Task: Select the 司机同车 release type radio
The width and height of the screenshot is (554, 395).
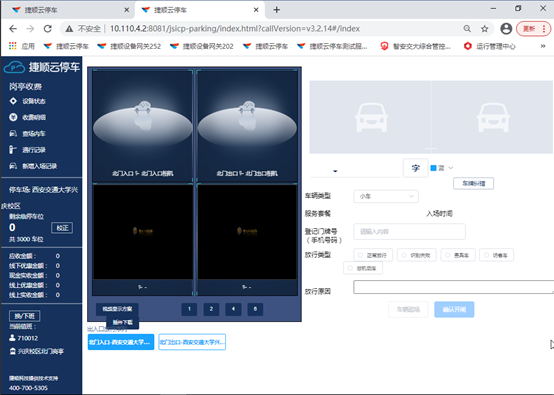Action: 363,268
